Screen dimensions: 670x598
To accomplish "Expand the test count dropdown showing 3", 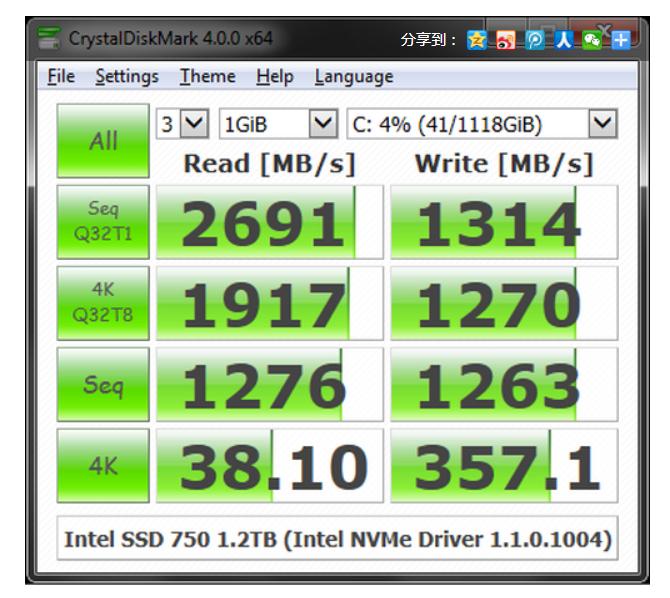I will click(194, 124).
